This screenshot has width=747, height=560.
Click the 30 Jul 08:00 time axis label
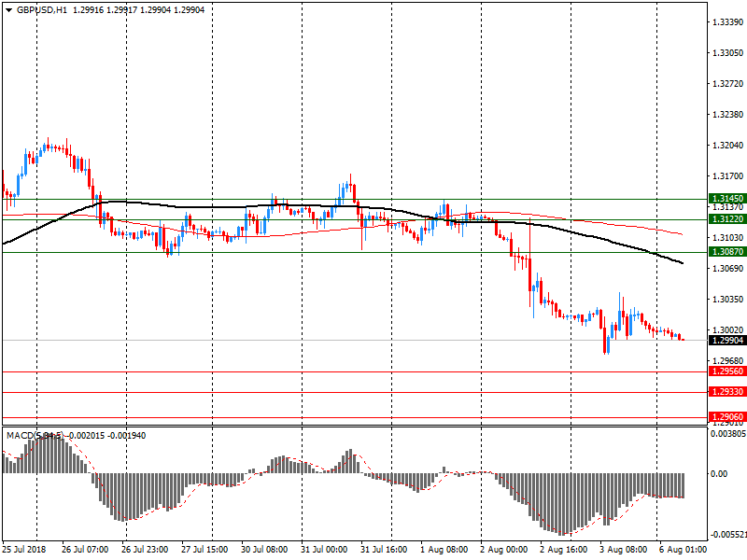coord(266,550)
